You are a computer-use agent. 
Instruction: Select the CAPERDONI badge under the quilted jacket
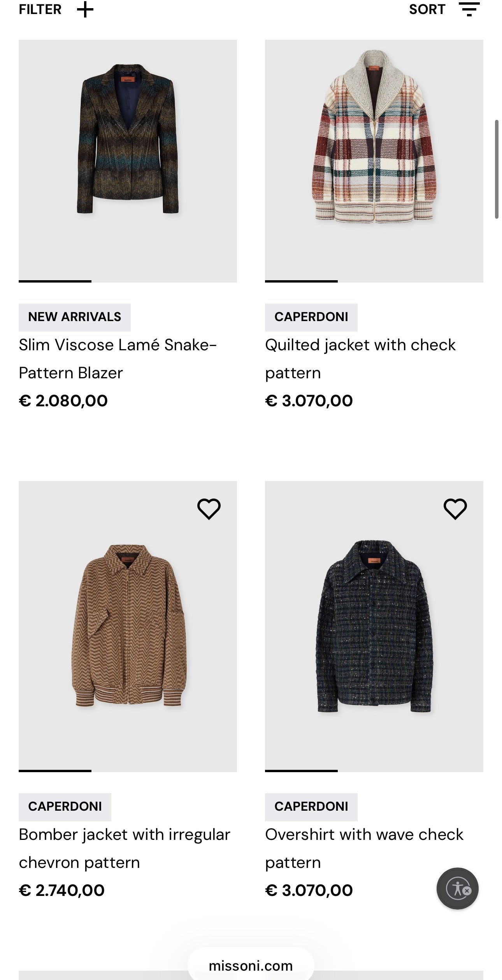tap(311, 316)
